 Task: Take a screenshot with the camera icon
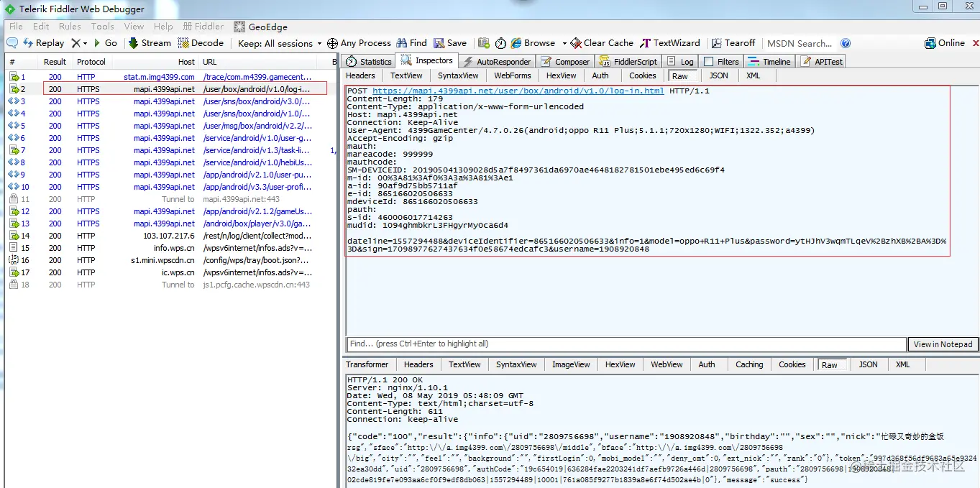[x=484, y=43]
